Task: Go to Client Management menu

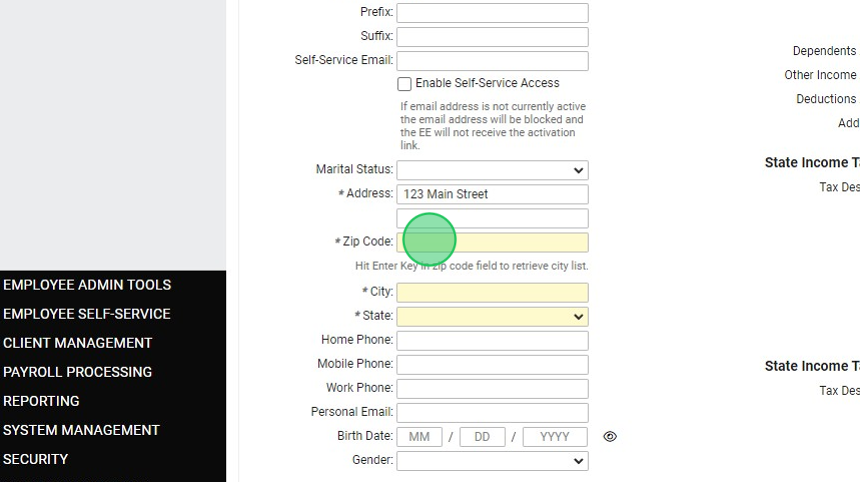Action: (78, 343)
